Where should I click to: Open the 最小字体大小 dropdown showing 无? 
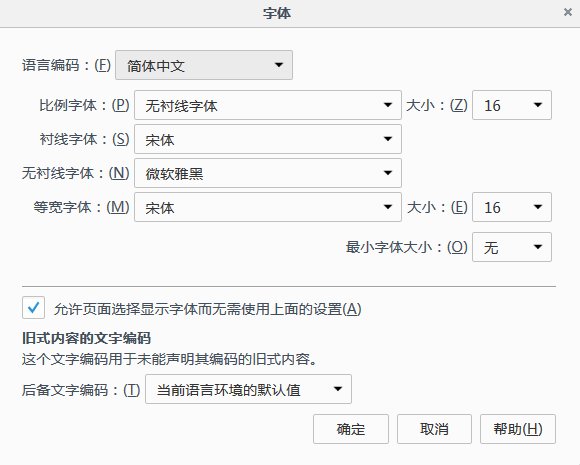(x=512, y=247)
